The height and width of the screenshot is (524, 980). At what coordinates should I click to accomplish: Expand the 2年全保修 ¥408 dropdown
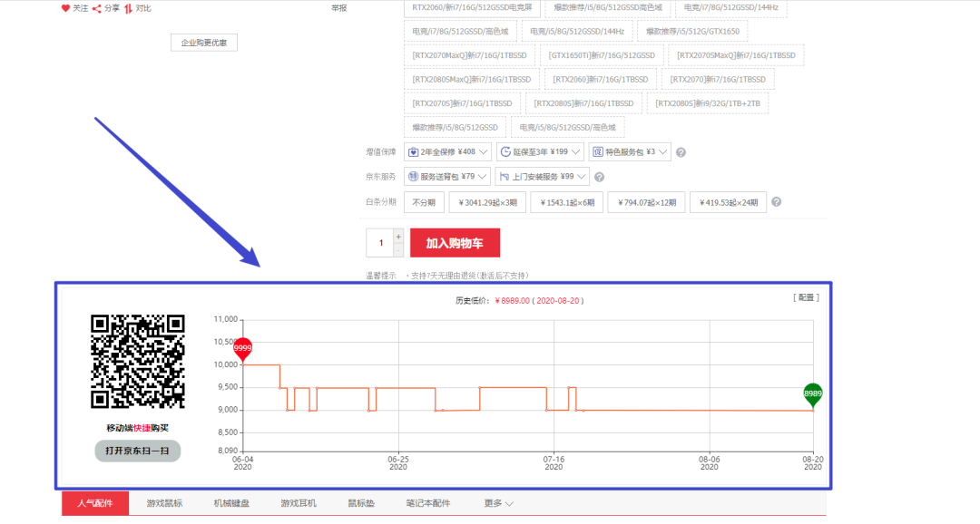(x=447, y=151)
